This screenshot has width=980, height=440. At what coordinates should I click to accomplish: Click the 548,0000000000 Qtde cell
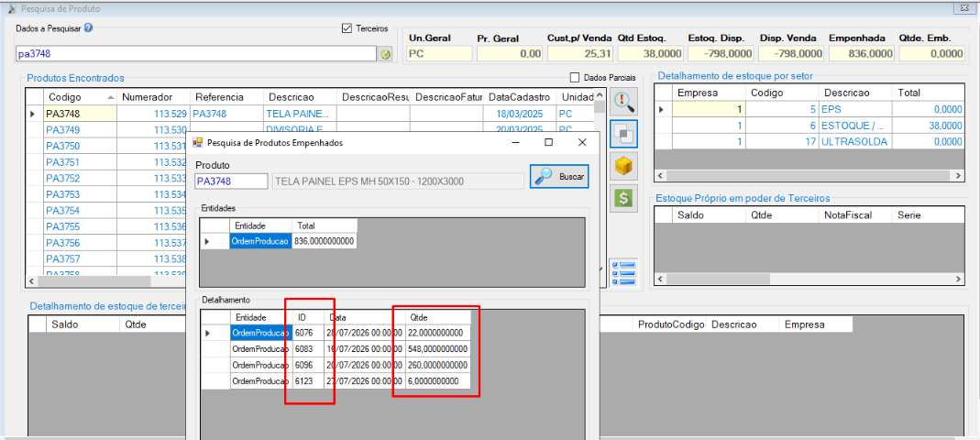tap(437, 348)
